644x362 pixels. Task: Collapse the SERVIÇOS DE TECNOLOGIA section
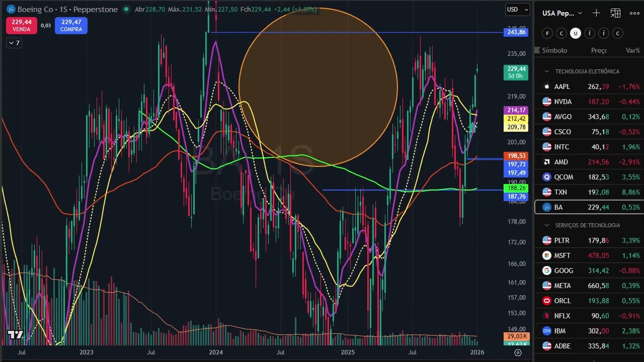click(x=547, y=225)
